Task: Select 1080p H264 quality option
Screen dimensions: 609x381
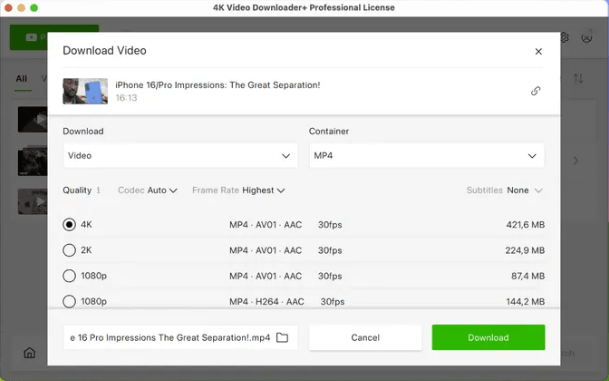Action: point(69,301)
